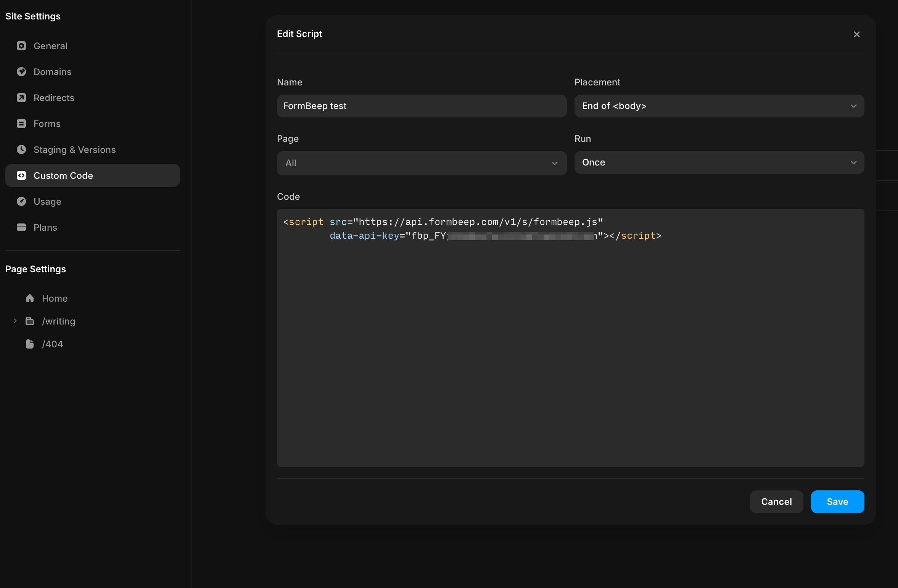
Task: Select the Redirects icon in the sidebar
Action: click(21, 98)
